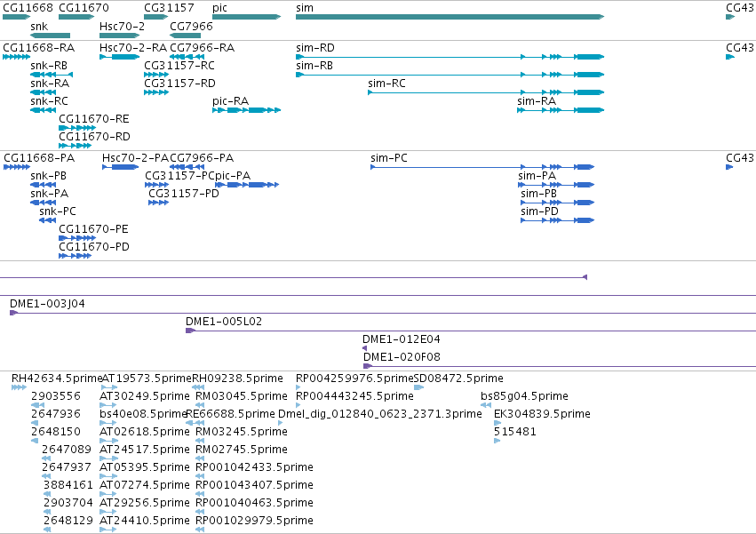Click the CG31157-PD protein label
The image size is (756, 534).
coord(184,194)
